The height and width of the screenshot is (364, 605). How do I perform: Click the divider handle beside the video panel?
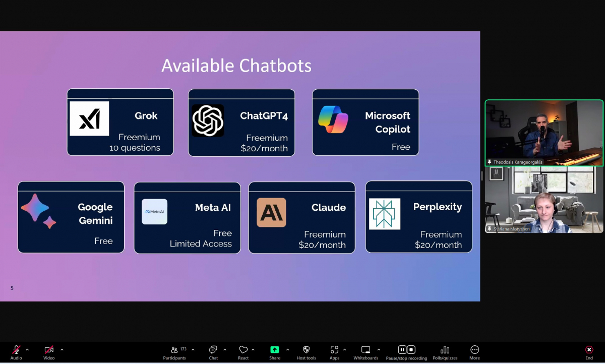click(x=482, y=175)
